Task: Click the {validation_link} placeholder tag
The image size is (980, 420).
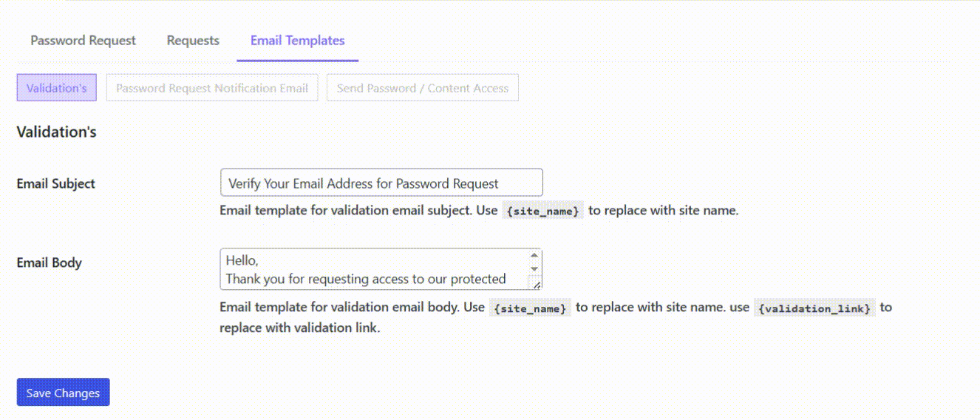Action: pos(814,308)
